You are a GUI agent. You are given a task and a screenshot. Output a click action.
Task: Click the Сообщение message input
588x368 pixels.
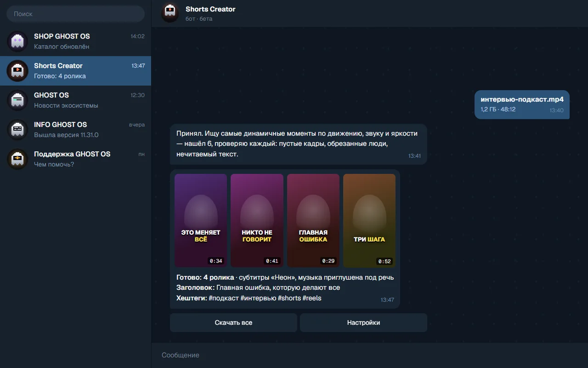370,355
